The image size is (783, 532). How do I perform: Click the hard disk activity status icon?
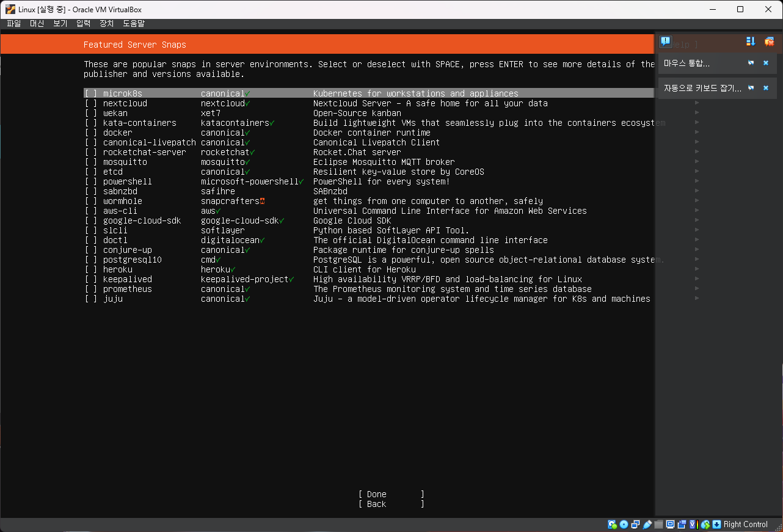tap(612, 524)
